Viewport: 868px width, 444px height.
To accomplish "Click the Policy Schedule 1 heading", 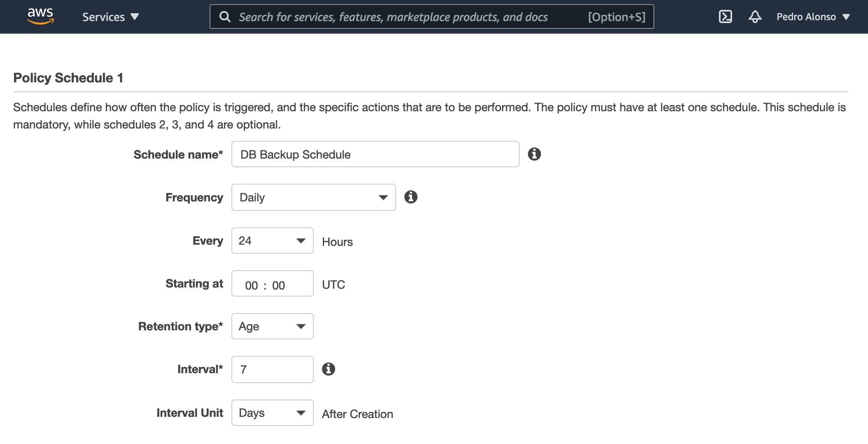I will [68, 78].
